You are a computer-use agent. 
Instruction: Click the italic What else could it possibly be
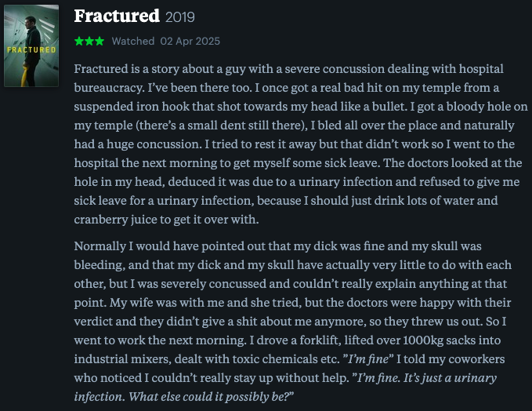(211, 397)
